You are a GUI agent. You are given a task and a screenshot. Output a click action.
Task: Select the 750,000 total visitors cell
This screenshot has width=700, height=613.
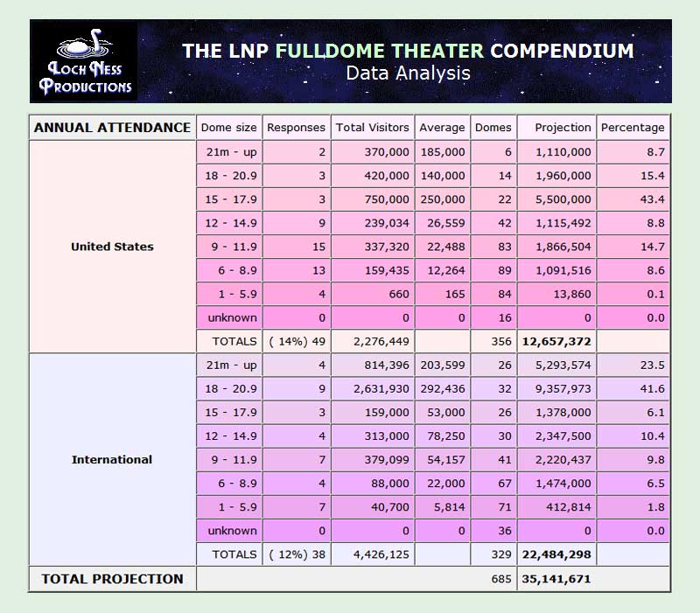(x=373, y=199)
